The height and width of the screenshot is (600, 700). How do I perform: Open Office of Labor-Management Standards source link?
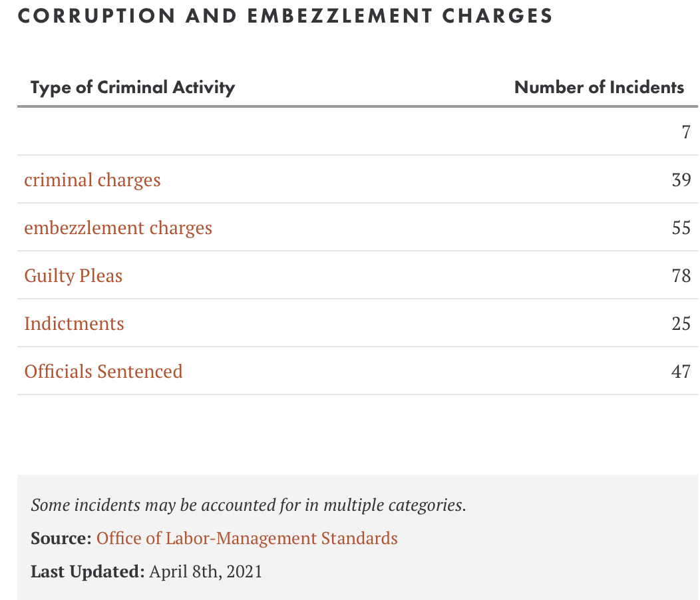coord(247,538)
